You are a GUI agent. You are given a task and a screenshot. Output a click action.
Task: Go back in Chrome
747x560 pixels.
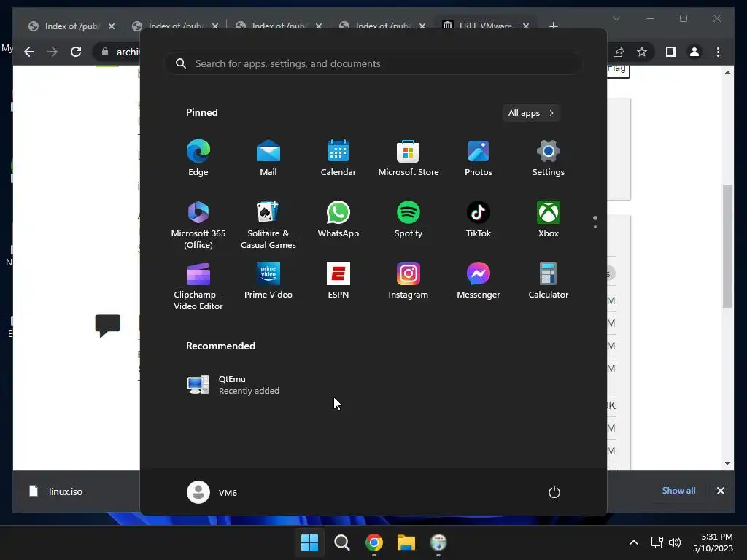click(x=29, y=52)
